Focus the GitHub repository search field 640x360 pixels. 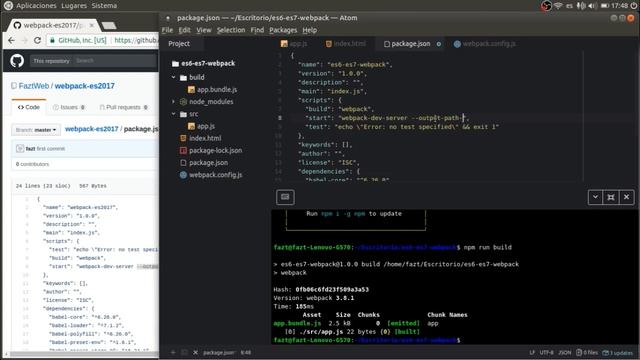(116, 61)
